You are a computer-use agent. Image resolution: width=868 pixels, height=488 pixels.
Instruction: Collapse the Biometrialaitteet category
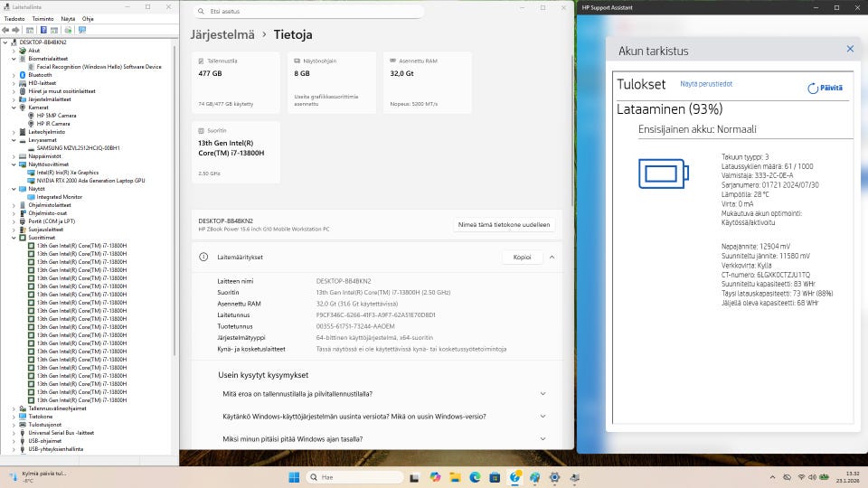[x=14, y=59]
